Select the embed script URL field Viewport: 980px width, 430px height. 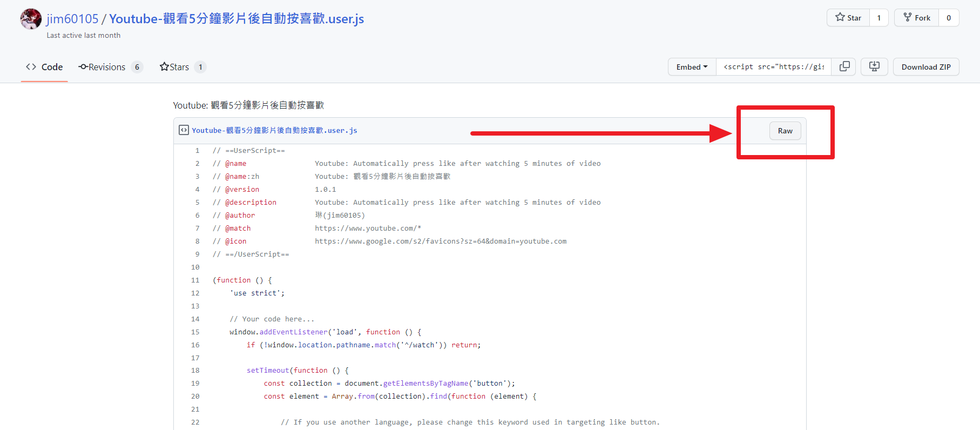[773, 67]
